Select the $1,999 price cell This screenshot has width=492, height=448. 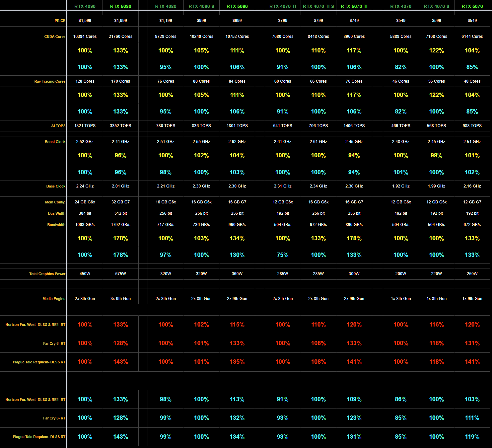pyautogui.click(x=120, y=21)
